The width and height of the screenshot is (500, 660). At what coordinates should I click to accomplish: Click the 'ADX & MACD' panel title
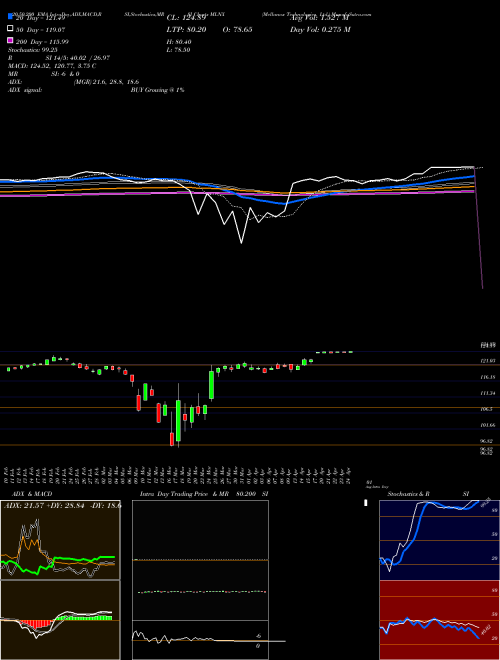click(32, 494)
